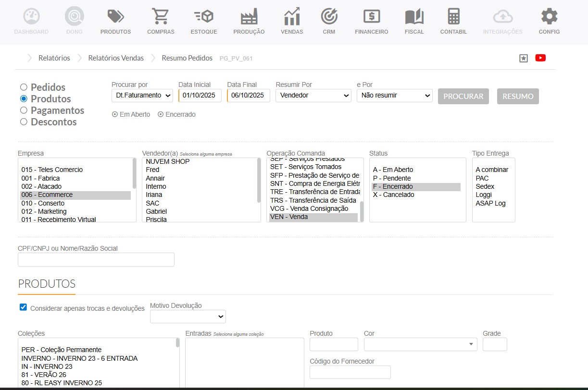Screen dimensions: 588x390
Task: Click the YouTube video help icon
Action: [540, 58]
